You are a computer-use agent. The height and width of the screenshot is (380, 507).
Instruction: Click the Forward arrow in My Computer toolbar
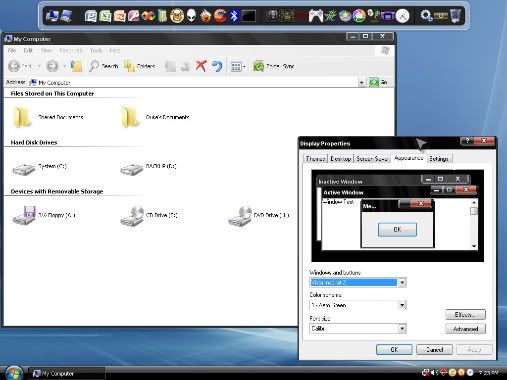coord(52,66)
